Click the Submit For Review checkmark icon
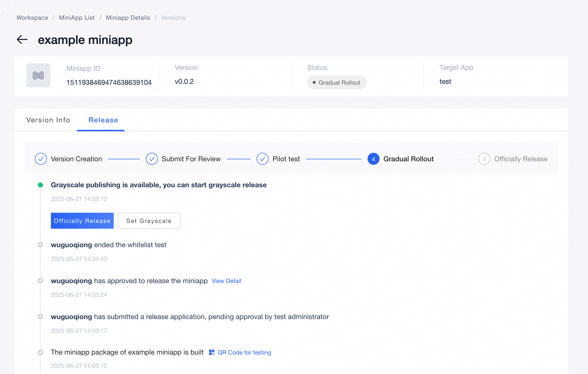 (152, 159)
